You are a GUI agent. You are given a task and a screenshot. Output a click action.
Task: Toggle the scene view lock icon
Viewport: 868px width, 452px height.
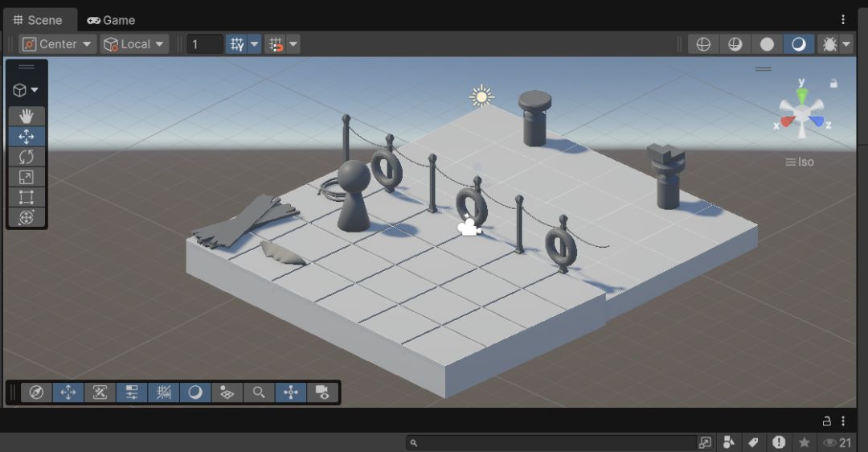click(x=833, y=84)
